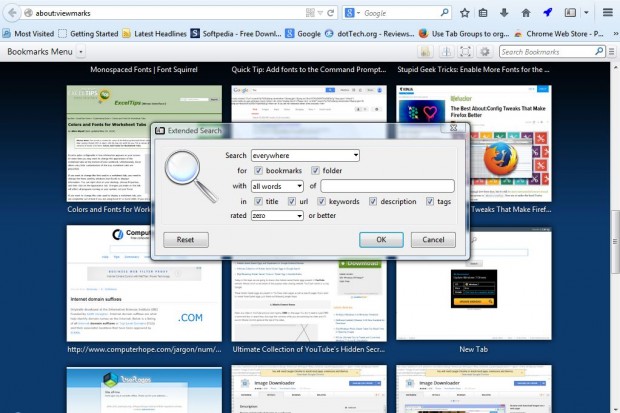Open the hamburger menu icon
Image resolution: width=620 pixels, height=413 pixels.
pos(608,13)
